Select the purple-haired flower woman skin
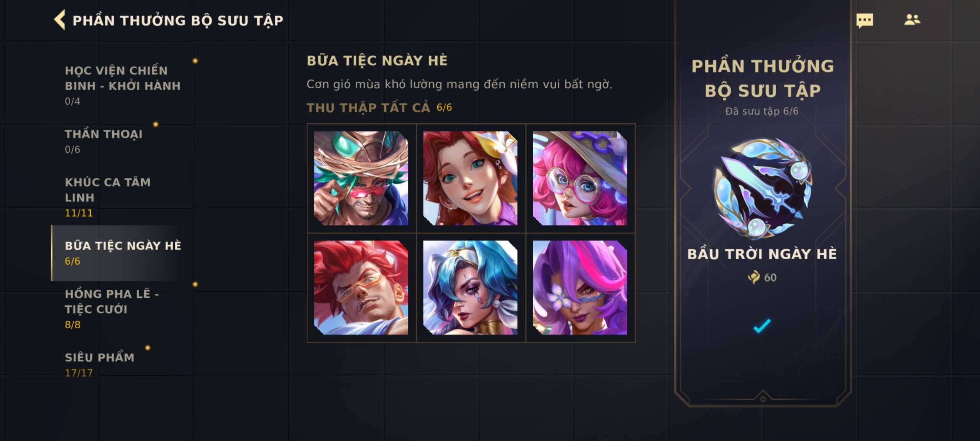 pos(580,287)
